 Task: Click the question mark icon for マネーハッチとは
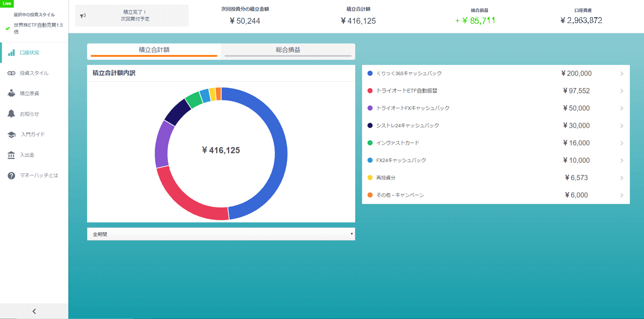tap(11, 176)
